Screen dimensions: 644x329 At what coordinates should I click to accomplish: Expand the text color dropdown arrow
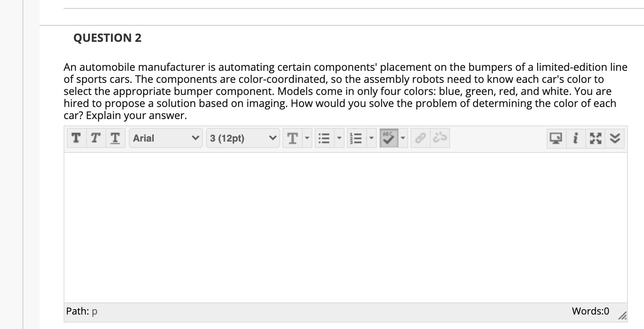[x=307, y=138]
